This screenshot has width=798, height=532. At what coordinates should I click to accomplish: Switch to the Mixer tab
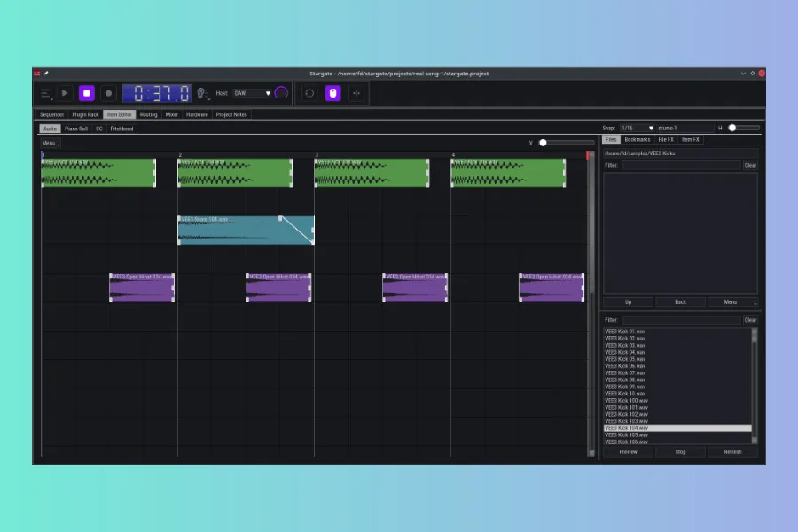(171, 114)
